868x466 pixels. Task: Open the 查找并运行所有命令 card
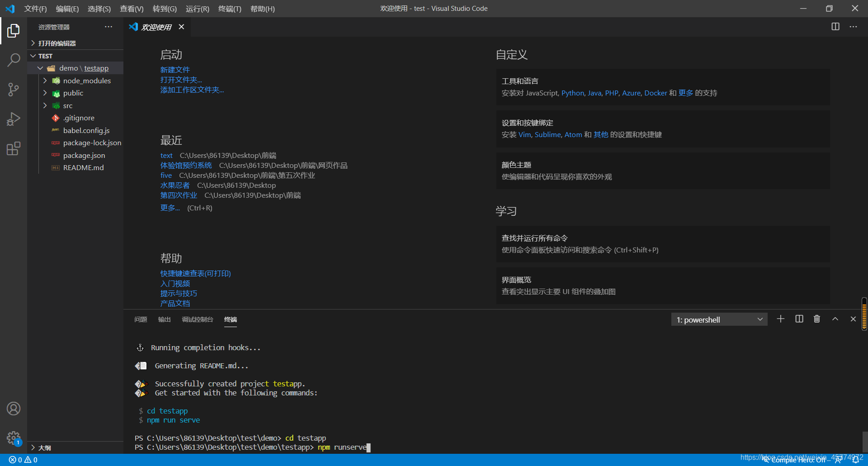(663, 244)
